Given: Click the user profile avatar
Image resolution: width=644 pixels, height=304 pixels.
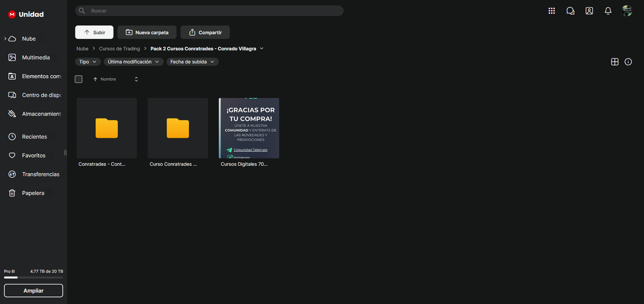Looking at the screenshot, I should tap(627, 11).
